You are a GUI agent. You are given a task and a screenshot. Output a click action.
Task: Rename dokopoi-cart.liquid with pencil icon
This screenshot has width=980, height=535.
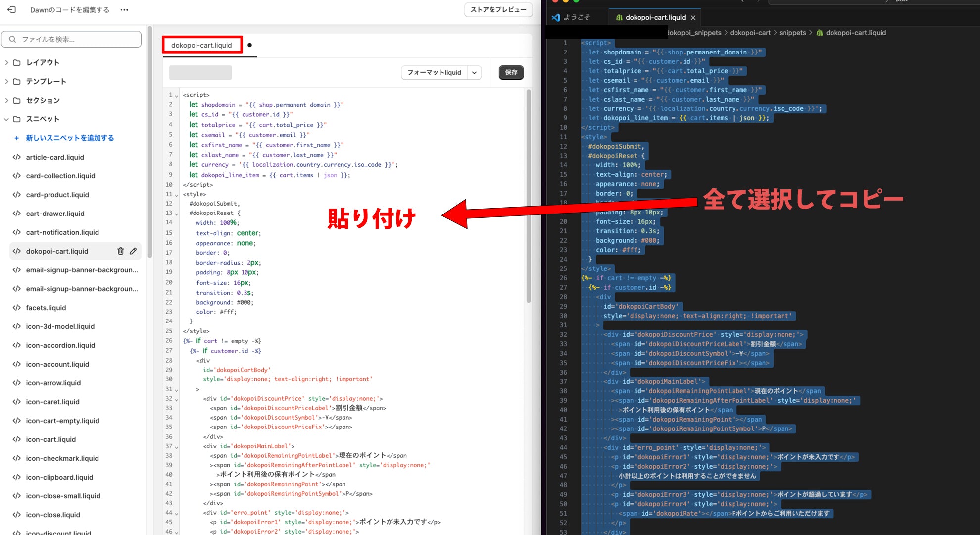[133, 251]
